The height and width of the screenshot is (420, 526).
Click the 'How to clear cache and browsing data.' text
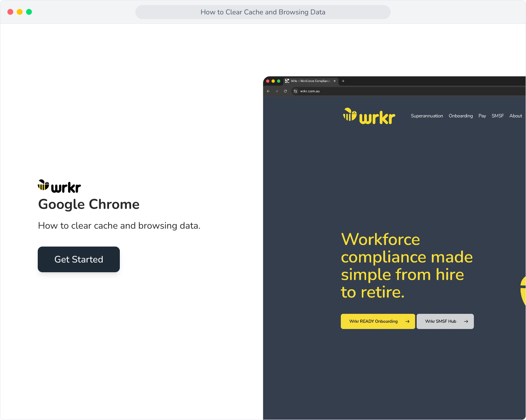click(x=119, y=226)
